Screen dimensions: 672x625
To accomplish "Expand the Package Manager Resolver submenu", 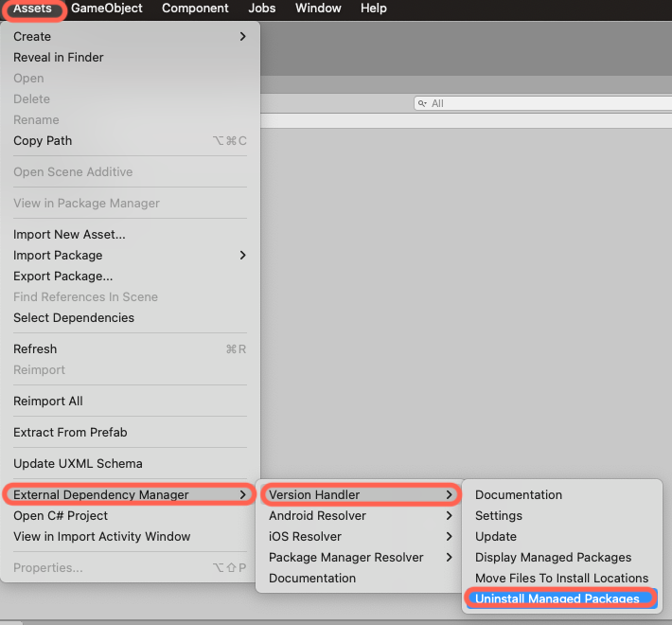I will point(361,557).
